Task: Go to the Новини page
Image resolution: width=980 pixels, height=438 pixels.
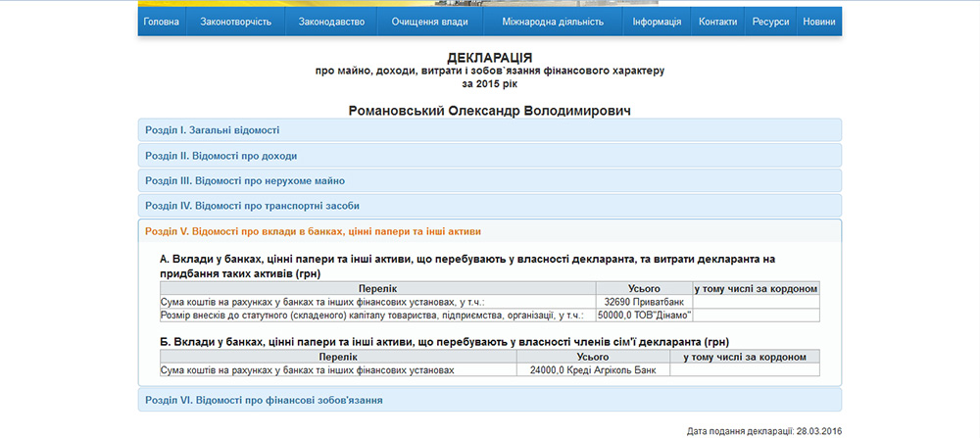Action: [818, 22]
